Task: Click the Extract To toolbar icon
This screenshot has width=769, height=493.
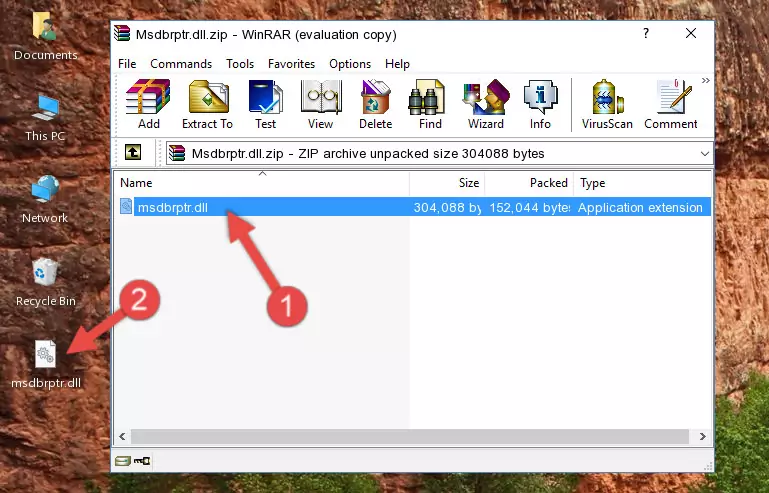Action: click(207, 104)
